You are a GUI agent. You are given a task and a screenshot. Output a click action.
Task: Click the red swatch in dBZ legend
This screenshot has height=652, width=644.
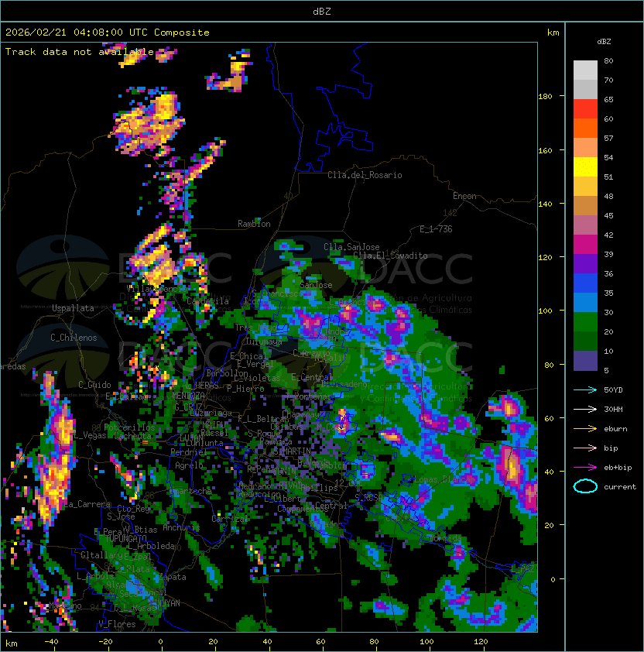[586, 108]
